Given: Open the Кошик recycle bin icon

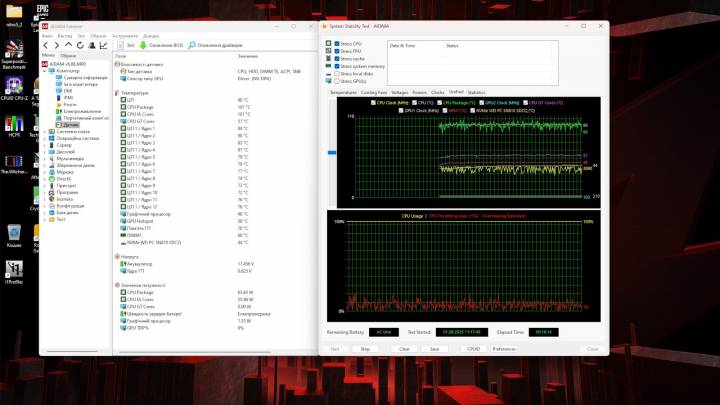Looking at the screenshot, I should click(x=14, y=236).
